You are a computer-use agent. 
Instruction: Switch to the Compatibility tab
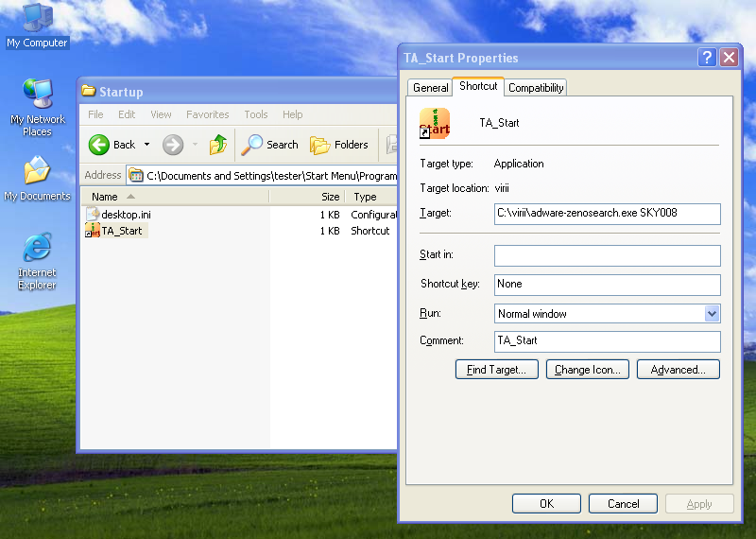(536, 87)
